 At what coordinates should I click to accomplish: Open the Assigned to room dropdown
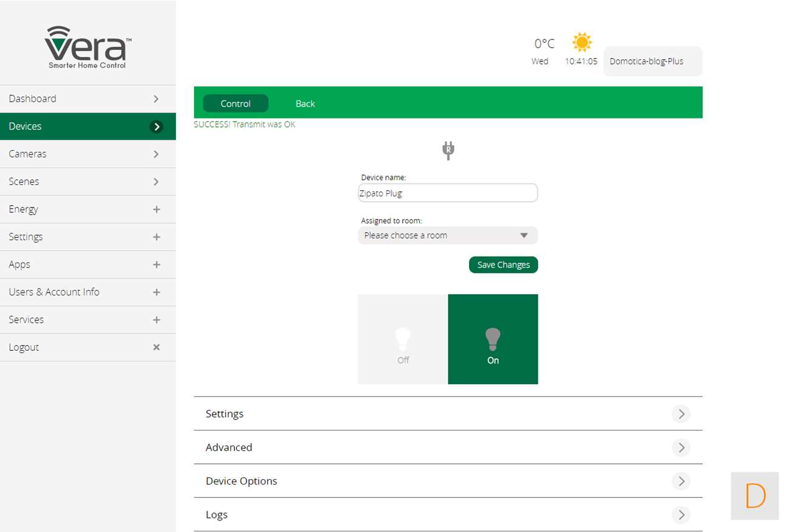click(448, 235)
